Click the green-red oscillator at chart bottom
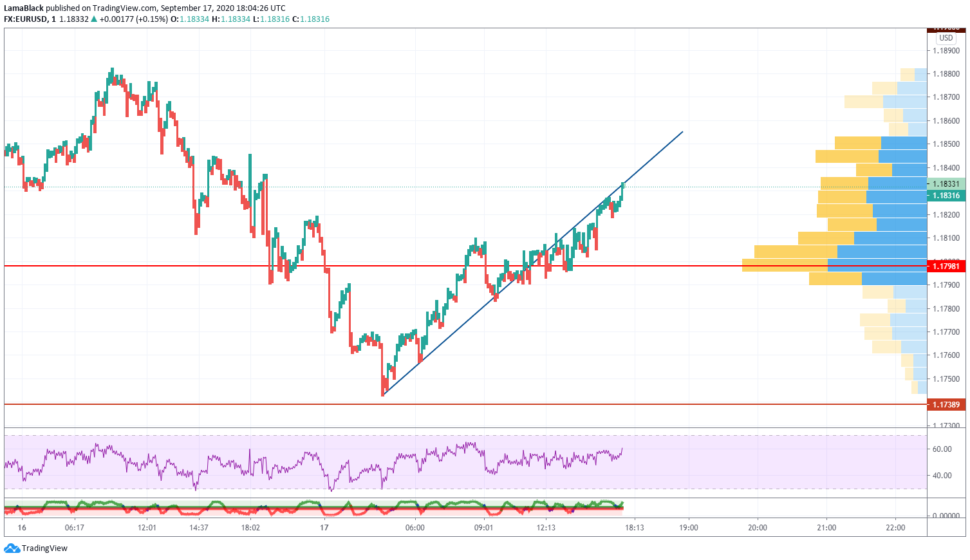The height and width of the screenshot is (560, 970). click(313, 508)
